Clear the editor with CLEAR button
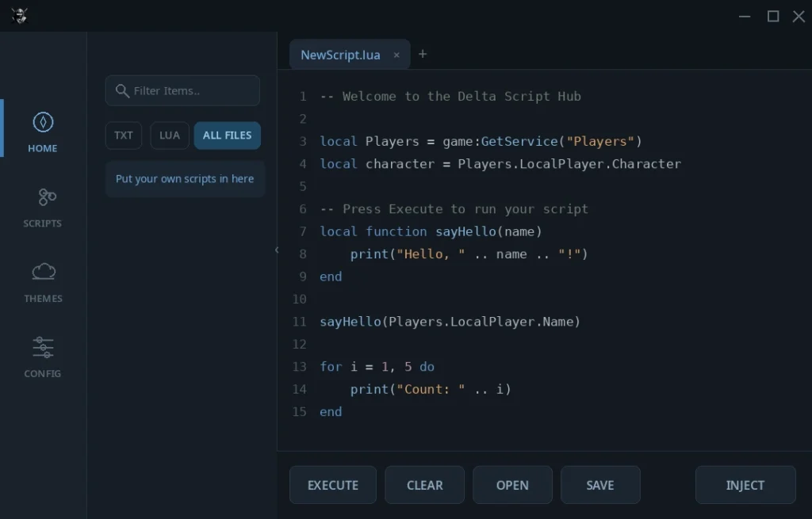Screen dimensions: 812x519 (425, 485)
